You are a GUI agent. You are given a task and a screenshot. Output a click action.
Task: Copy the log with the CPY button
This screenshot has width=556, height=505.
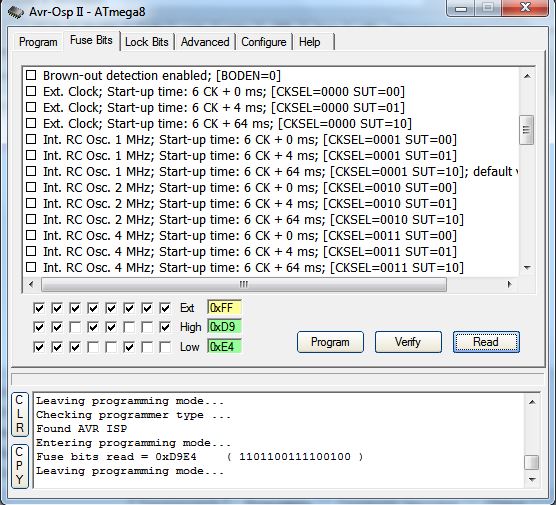[20, 465]
